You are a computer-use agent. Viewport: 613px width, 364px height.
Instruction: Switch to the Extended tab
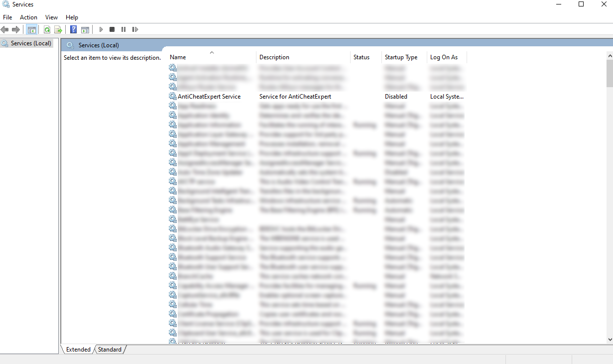tap(78, 350)
